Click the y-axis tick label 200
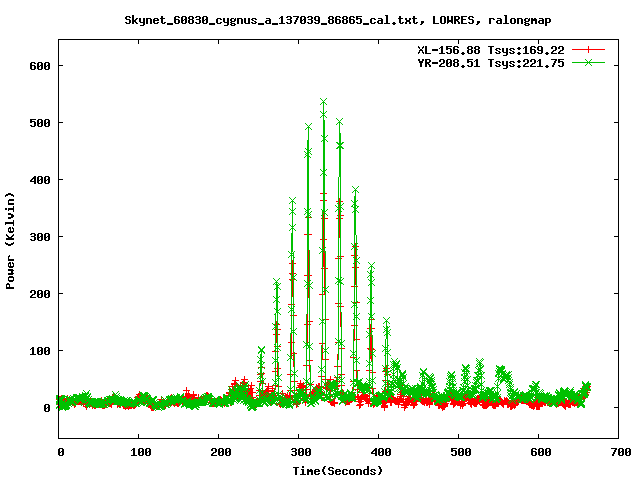The image size is (640, 480). [40, 294]
